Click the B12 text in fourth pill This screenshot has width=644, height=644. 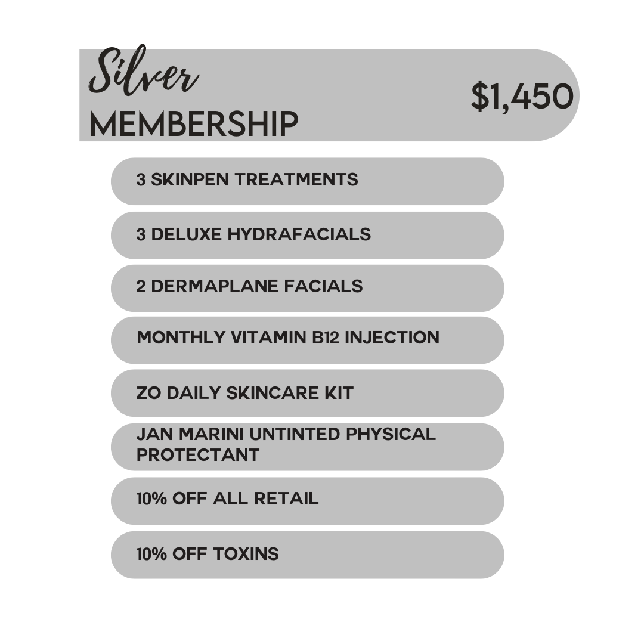pos(326,338)
